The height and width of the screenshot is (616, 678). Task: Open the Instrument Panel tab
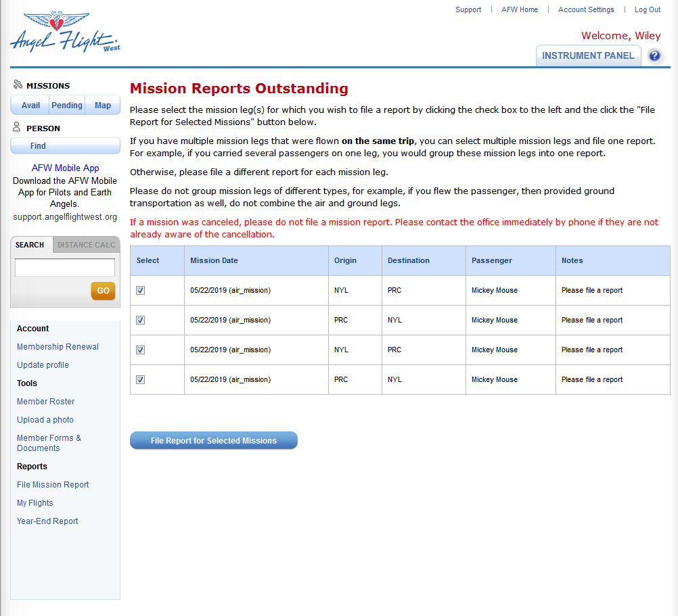click(588, 55)
